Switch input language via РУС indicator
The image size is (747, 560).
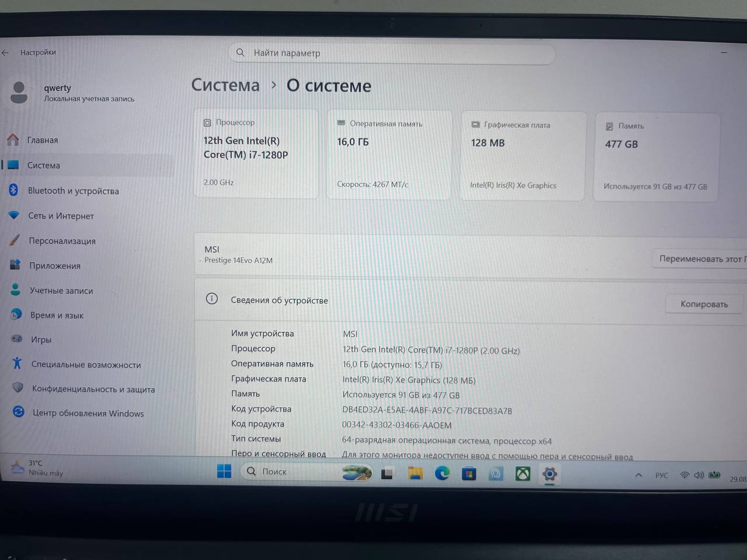coord(661,475)
